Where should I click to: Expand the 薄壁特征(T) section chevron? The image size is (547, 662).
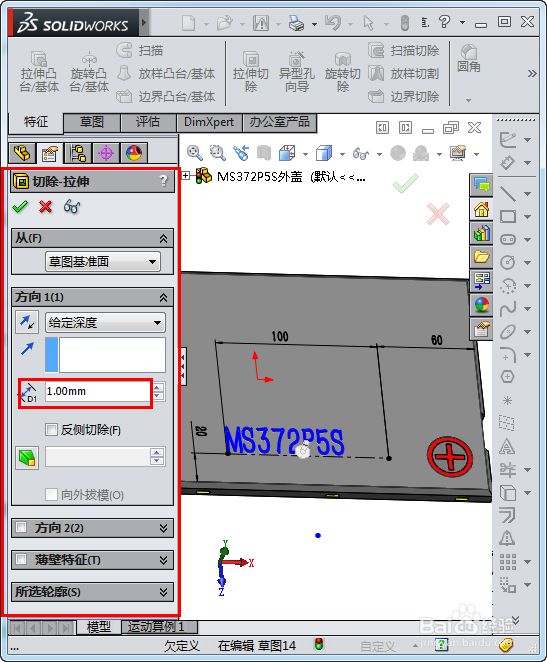pyautogui.click(x=163, y=560)
